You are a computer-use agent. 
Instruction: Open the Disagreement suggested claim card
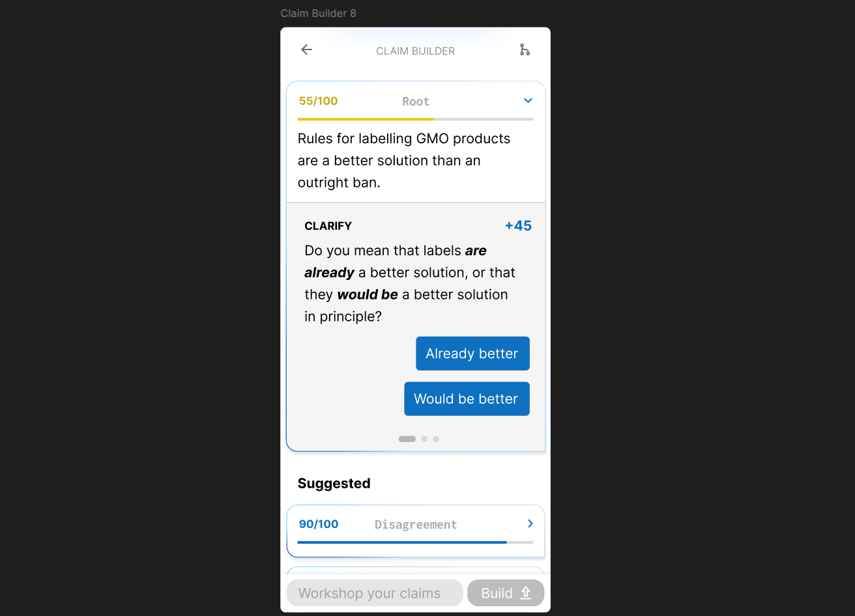pos(416,531)
